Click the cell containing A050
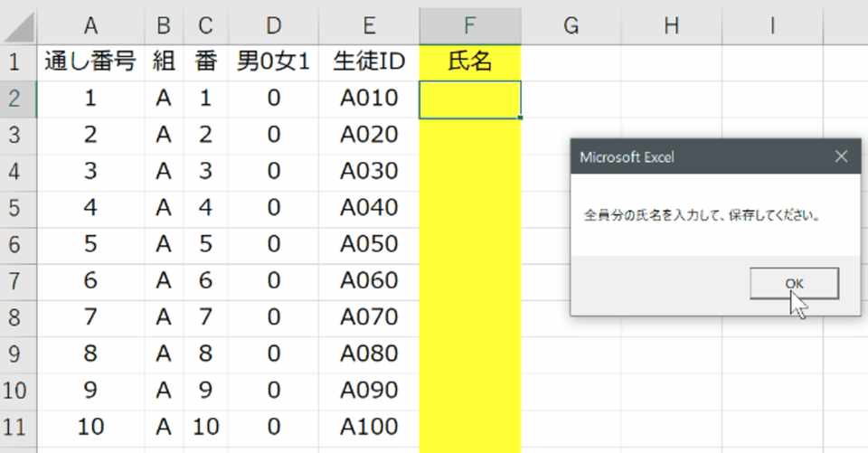 369,245
